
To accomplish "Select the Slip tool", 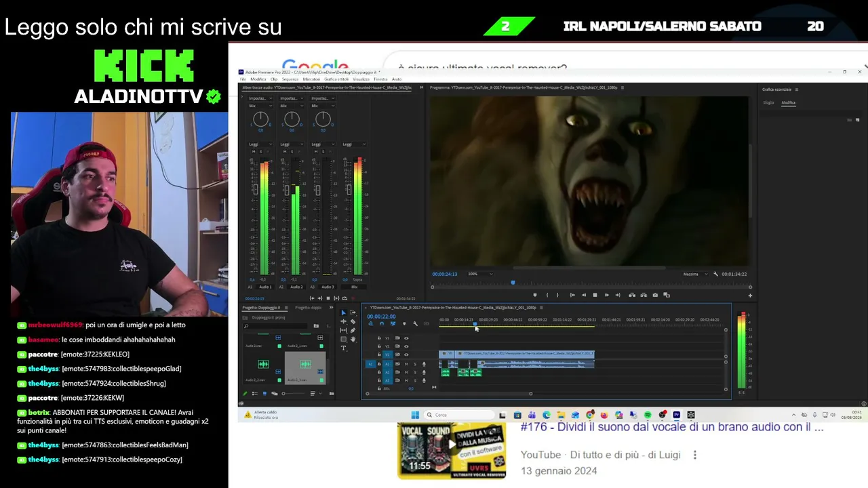I will (x=343, y=330).
